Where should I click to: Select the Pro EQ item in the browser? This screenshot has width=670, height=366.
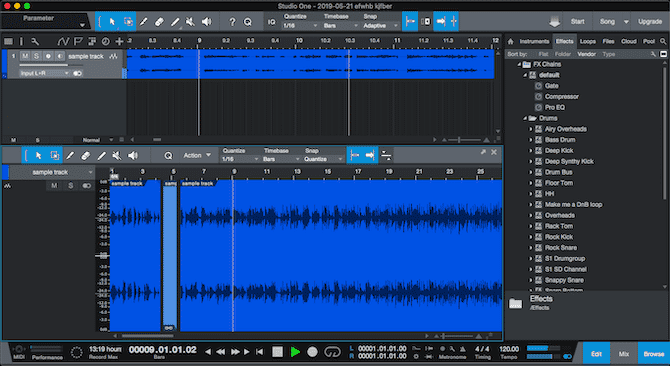555,107
